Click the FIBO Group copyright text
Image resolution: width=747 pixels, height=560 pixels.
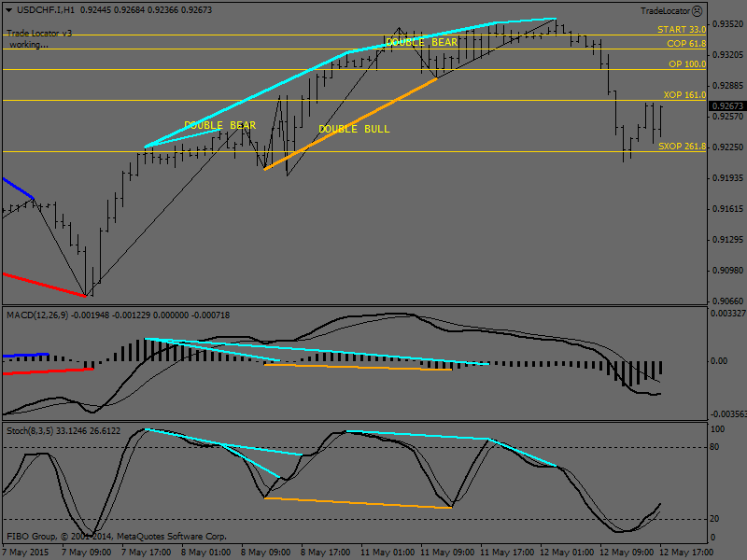point(117,537)
